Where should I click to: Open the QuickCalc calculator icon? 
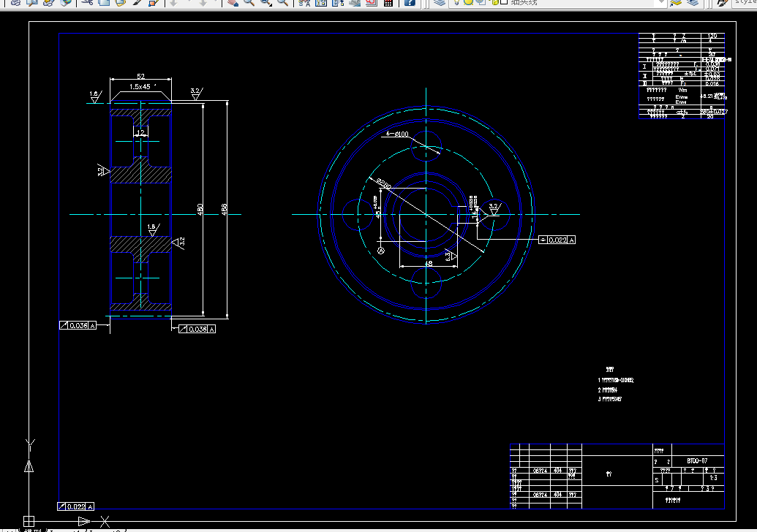click(388, 2)
